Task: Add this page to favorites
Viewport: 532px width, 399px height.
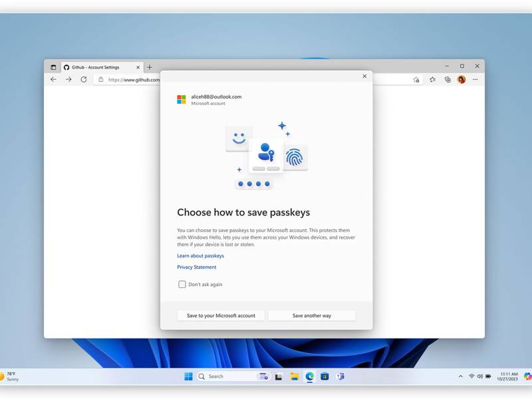Action: click(416, 80)
